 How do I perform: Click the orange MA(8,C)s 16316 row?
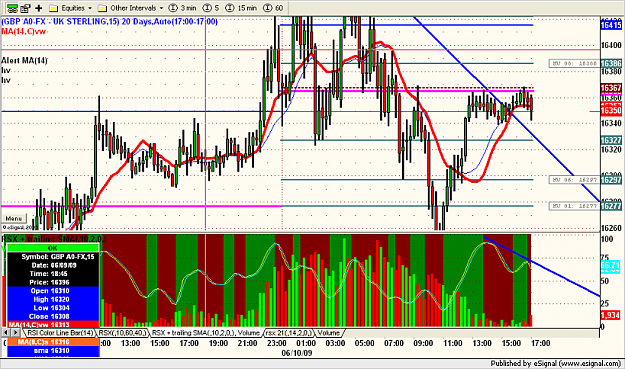(x=53, y=342)
